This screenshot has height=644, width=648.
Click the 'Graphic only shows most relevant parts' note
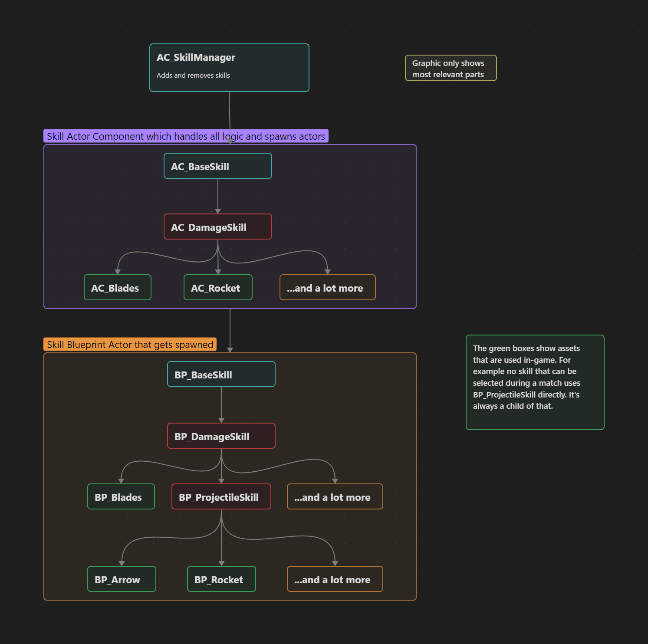tap(451, 68)
